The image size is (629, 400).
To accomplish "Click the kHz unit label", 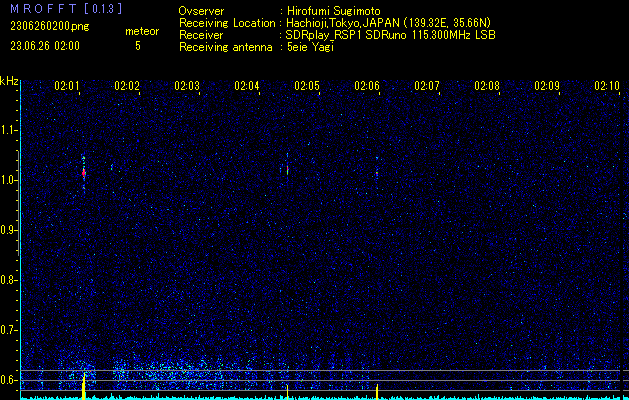I will pyautogui.click(x=9, y=82).
